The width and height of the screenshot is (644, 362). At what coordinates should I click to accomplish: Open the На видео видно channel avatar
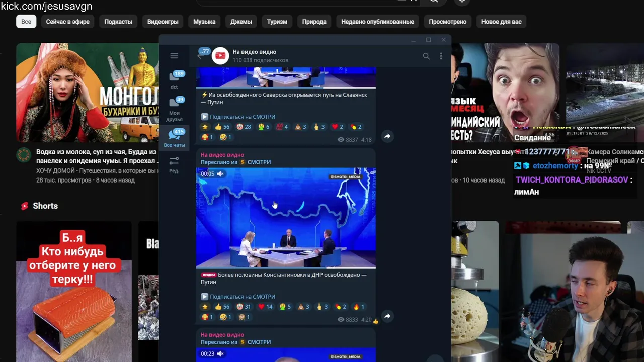pos(220,56)
